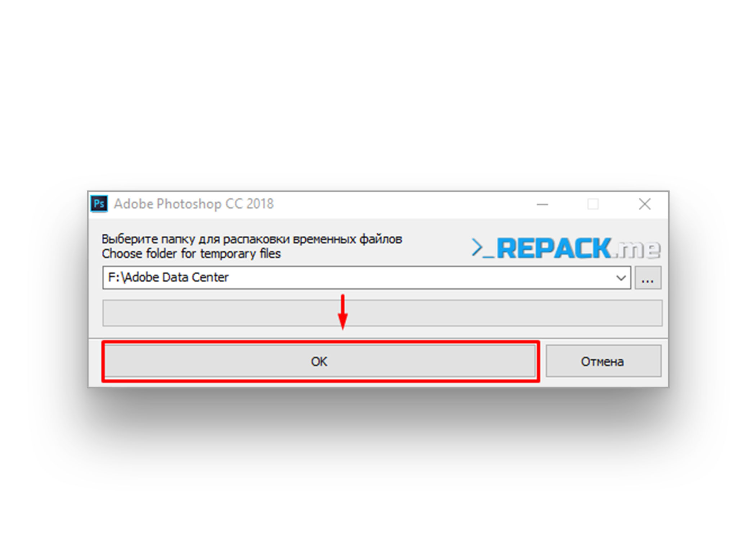Confirm extraction with the OK button
The width and height of the screenshot is (756, 540).
[320, 361]
